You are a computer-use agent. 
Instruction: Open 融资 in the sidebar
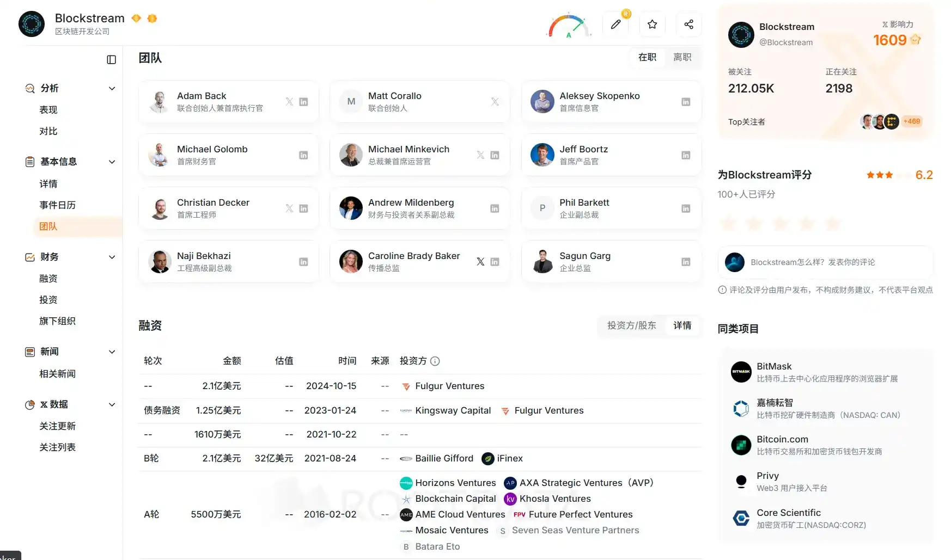click(x=48, y=279)
